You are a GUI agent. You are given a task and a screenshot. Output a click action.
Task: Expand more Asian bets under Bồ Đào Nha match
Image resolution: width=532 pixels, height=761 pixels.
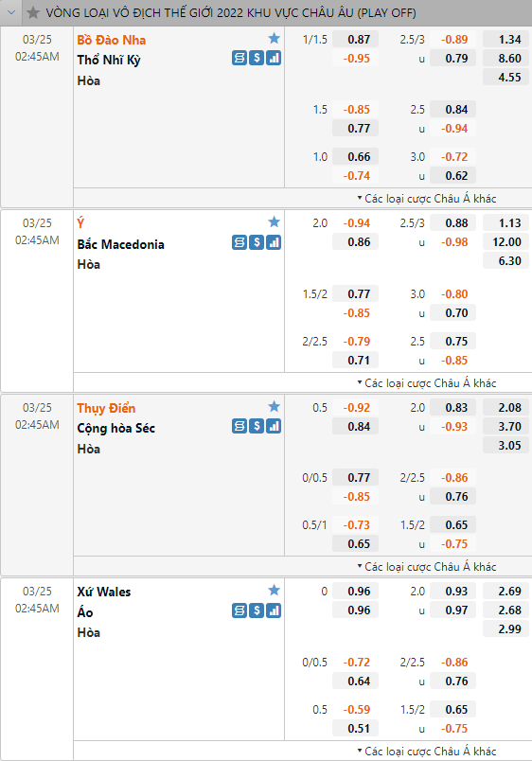point(427,199)
